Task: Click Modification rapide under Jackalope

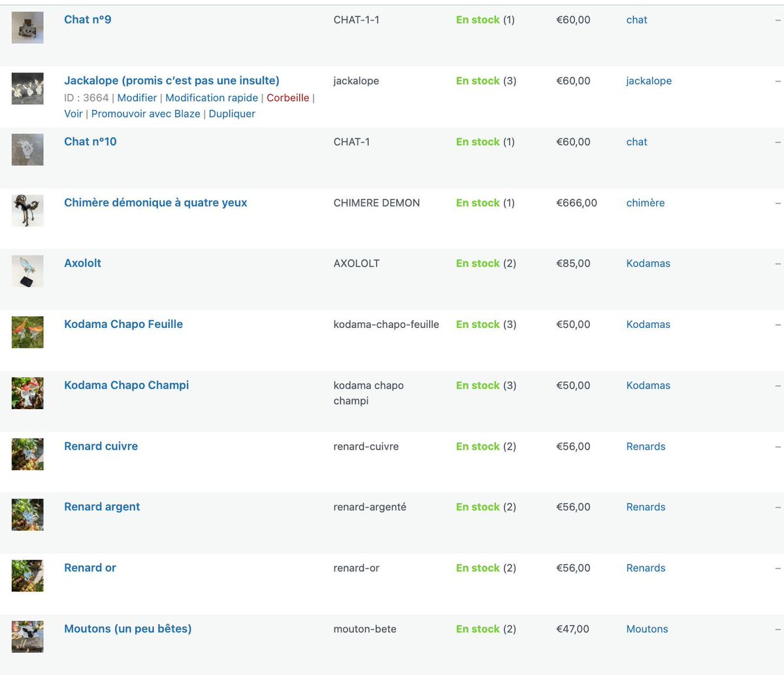Action: [x=212, y=97]
